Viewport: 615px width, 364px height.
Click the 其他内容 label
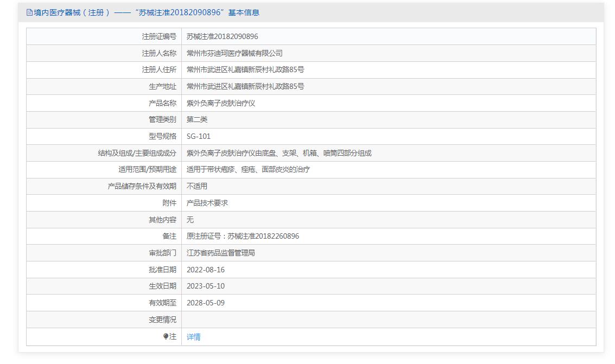[163, 220]
